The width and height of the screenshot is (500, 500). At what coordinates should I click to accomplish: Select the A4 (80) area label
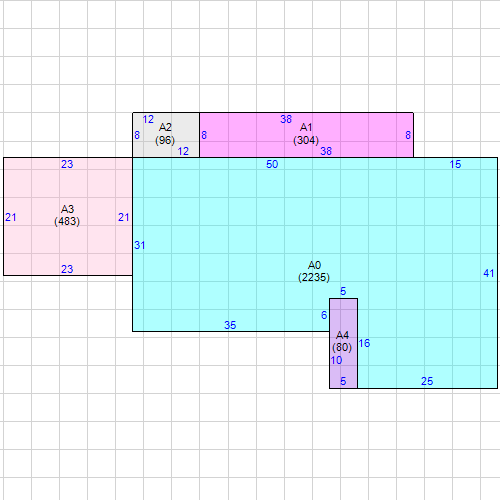(x=342, y=341)
